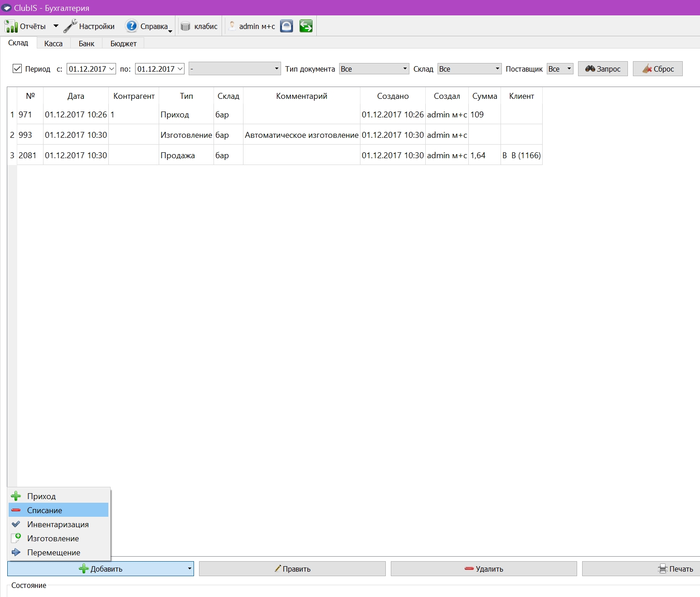The image size is (700, 597).
Task: Click the 'Автоматическое изготовление' comment cell
Action: (301, 135)
